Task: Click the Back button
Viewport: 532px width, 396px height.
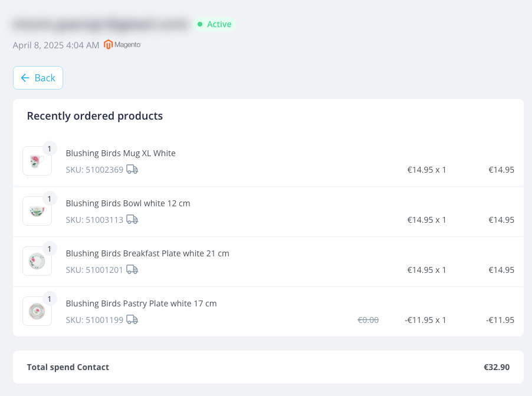Action: 38,78
